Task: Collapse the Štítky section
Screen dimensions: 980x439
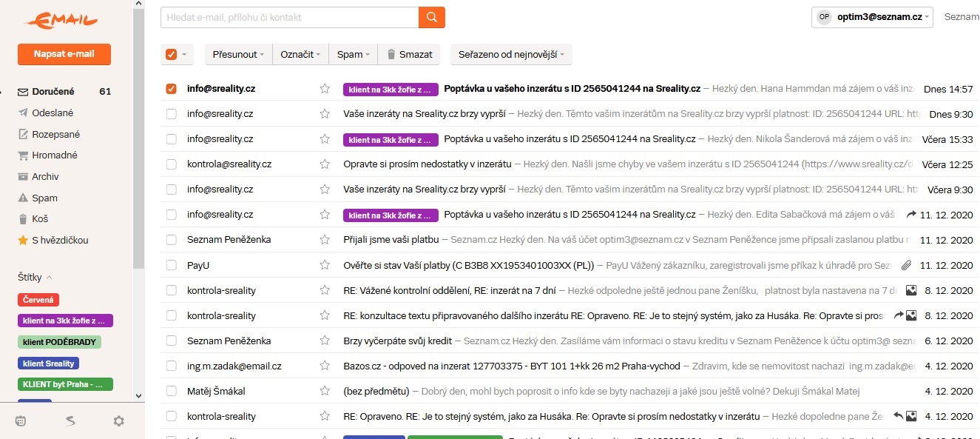Action: pos(35,278)
